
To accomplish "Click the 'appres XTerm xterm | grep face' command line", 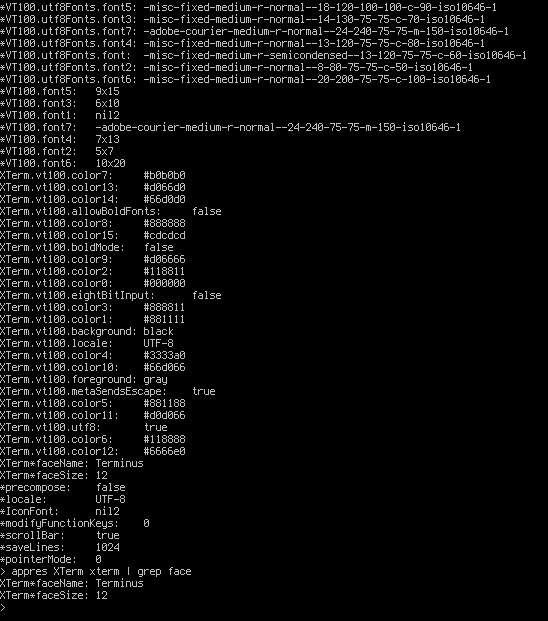I will [x=96, y=571].
